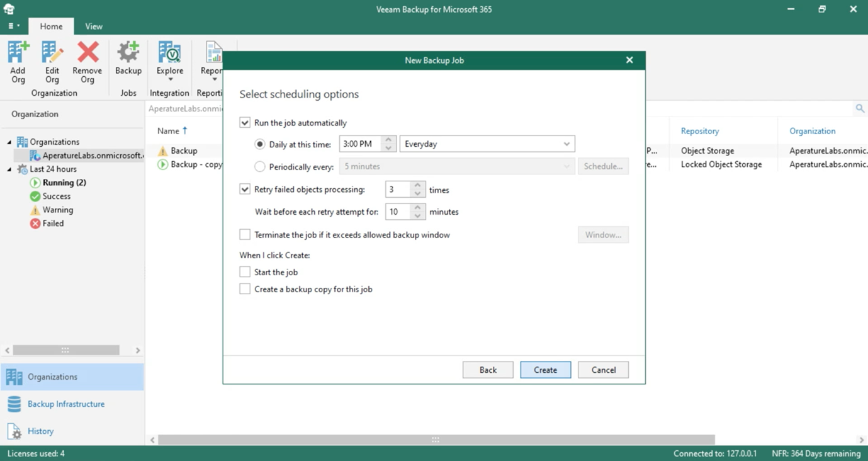The height and width of the screenshot is (461, 868).
Task: Click the wait minutes field showing 10
Action: 398,212
